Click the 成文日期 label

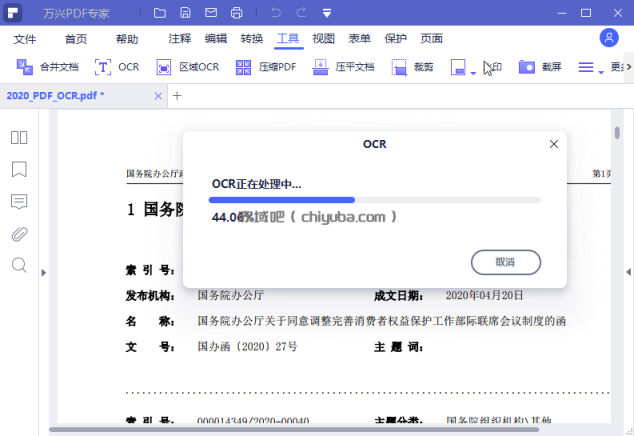(x=398, y=296)
